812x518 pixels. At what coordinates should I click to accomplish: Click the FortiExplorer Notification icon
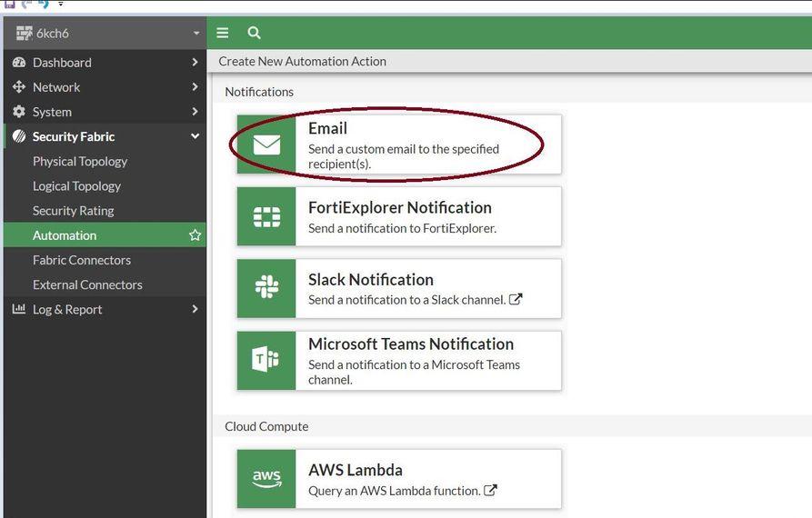tap(266, 216)
